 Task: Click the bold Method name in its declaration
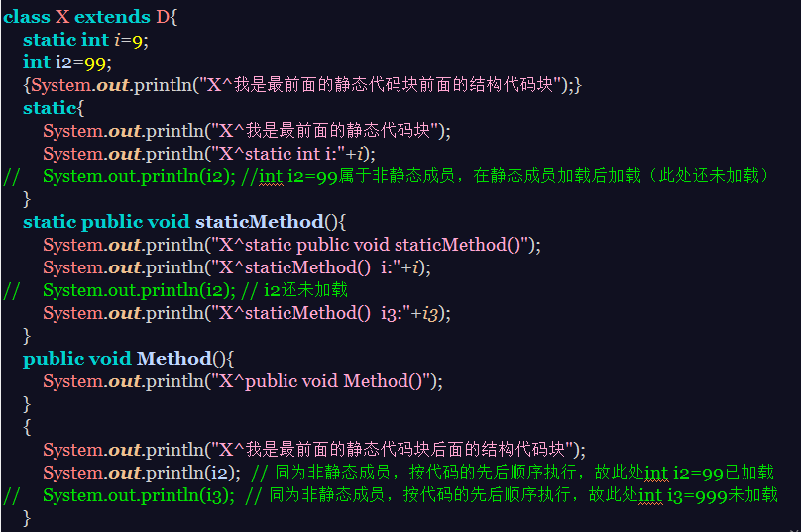(173, 358)
